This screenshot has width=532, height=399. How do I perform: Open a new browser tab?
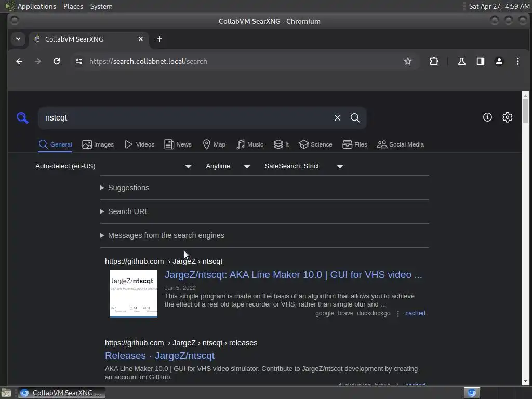click(x=159, y=39)
